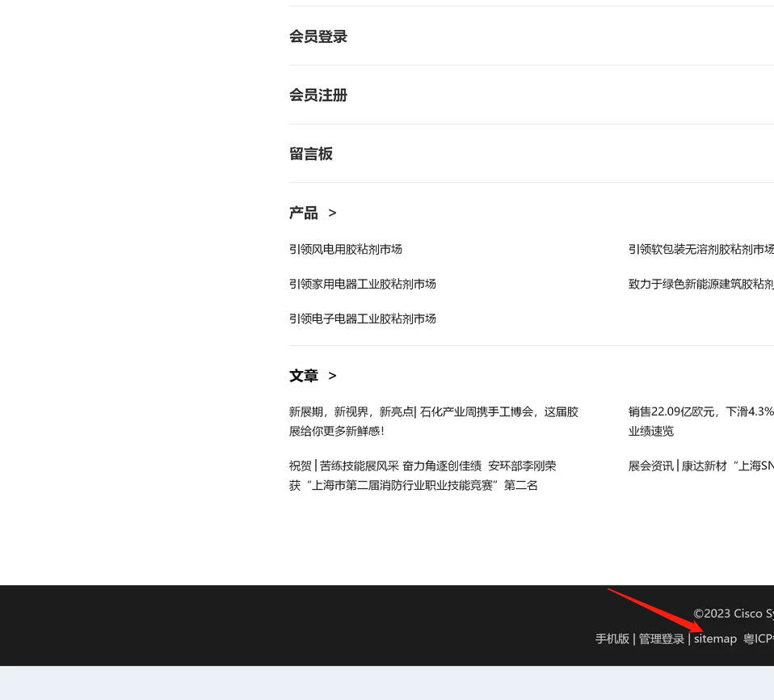Click 管理登录 in the footer
The image size is (774, 700).
tap(662, 639)
